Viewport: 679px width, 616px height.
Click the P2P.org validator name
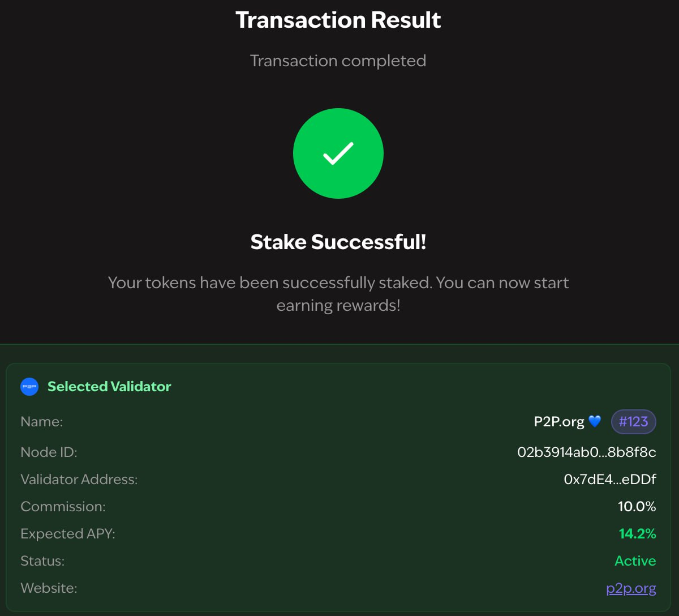tap(559, 422)
